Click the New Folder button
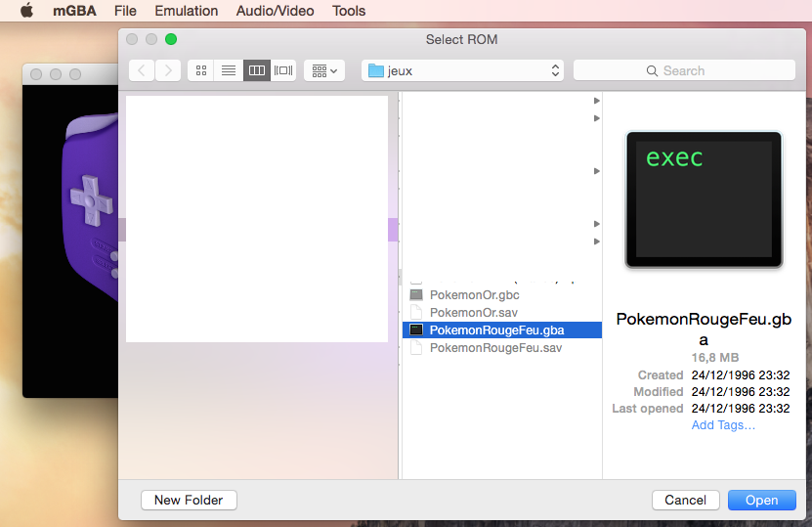The image size is (812, 527). tap(189, 500)
